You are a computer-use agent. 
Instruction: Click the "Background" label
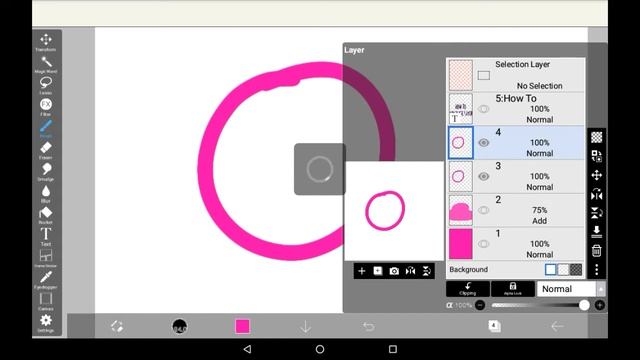coord(469,269)
